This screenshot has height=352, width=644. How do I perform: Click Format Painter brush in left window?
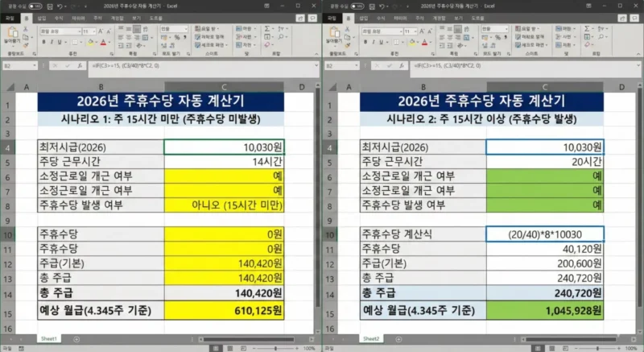click(26, 45)
